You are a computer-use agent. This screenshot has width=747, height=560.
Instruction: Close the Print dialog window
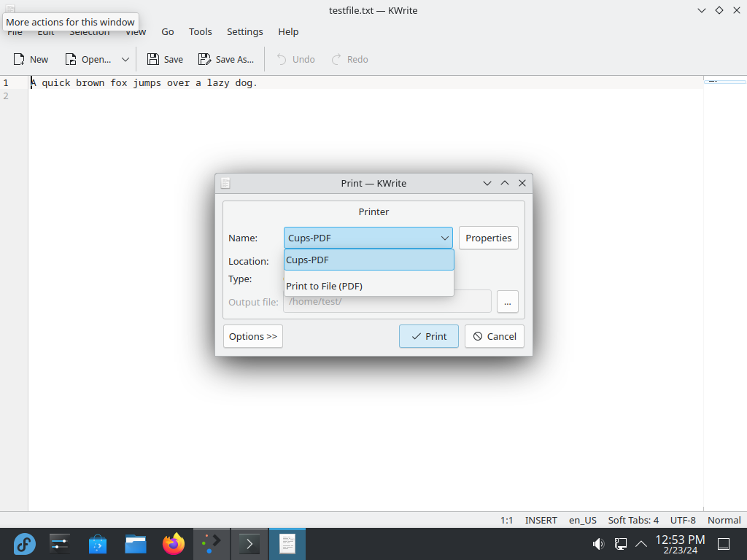(x=522, y=183)
